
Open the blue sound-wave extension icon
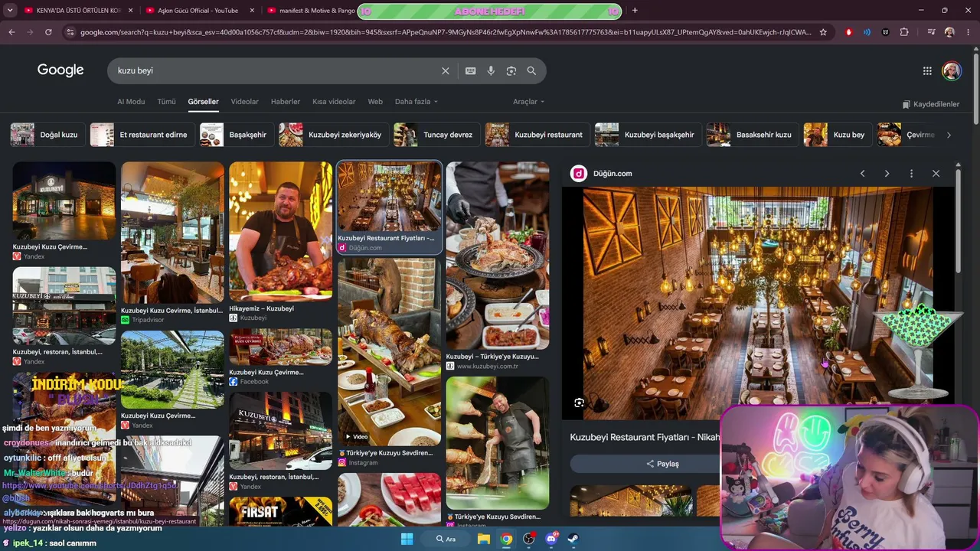[x=867, y=32]
